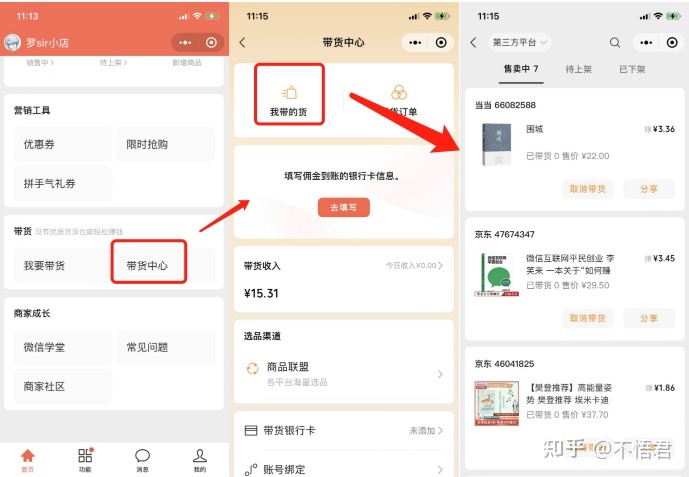The image size is (689, 477).
Task: Open the 销售中 shortcut
Action: (x=40, y=63)
